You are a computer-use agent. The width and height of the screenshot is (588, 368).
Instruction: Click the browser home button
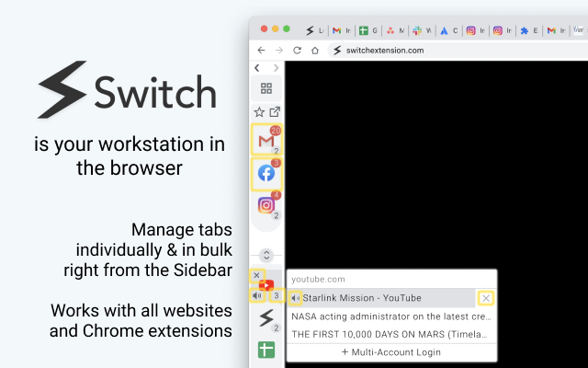point(315,51)
